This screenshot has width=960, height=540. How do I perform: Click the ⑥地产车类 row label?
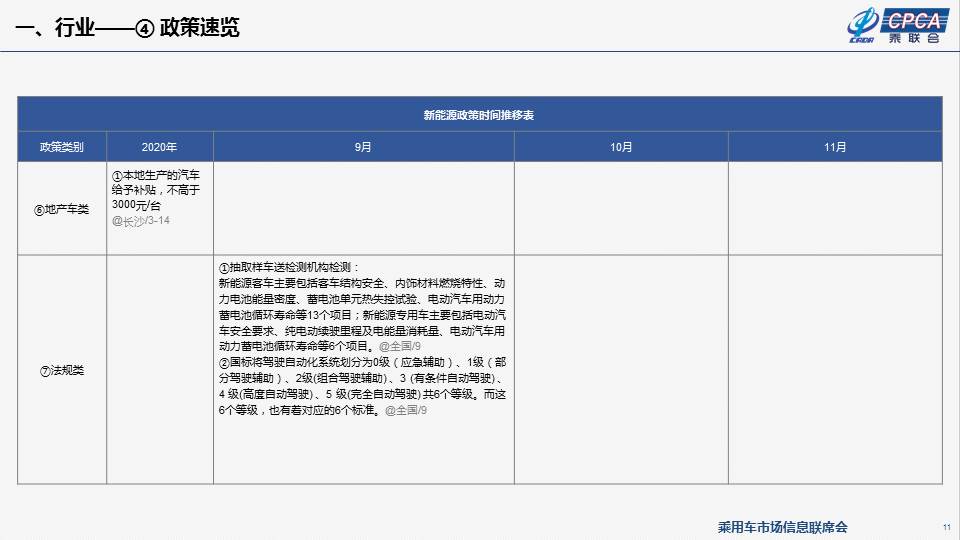(x=62, y=209)
